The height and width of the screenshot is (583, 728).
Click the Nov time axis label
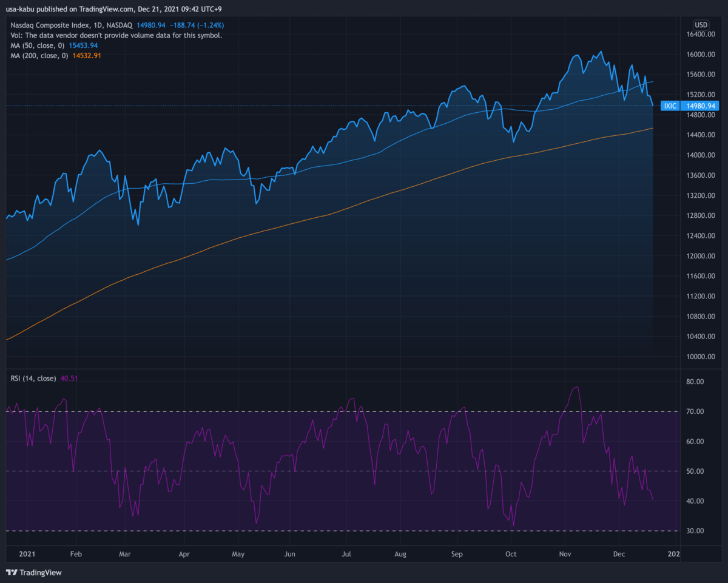coord(565,554)
